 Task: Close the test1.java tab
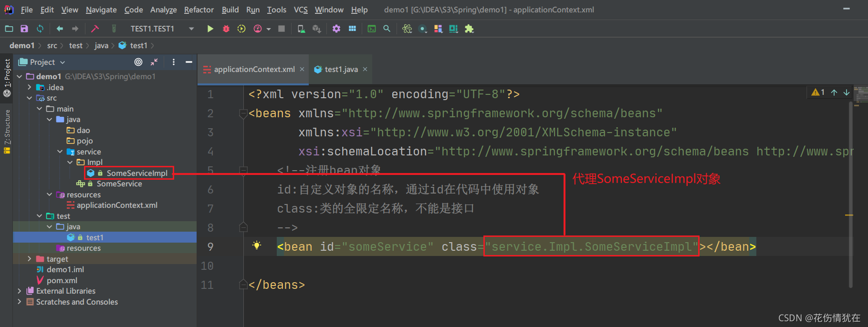click(x=365, y=69)
